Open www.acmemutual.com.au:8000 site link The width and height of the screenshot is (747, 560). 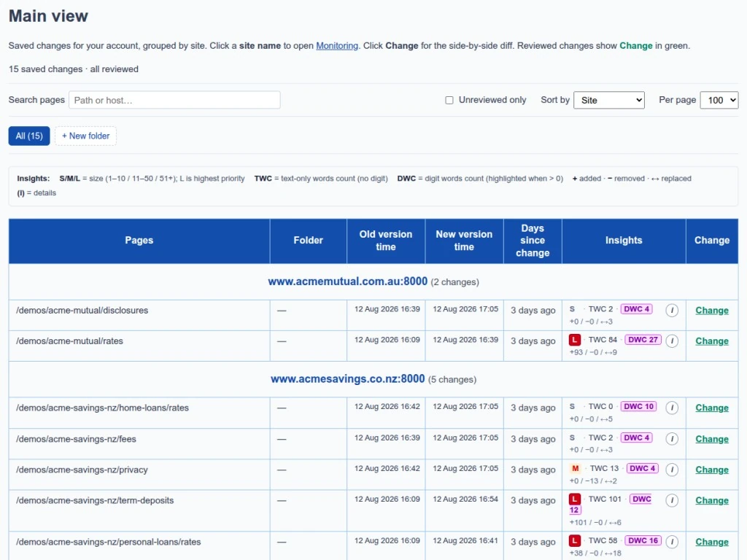pos(348,281)
